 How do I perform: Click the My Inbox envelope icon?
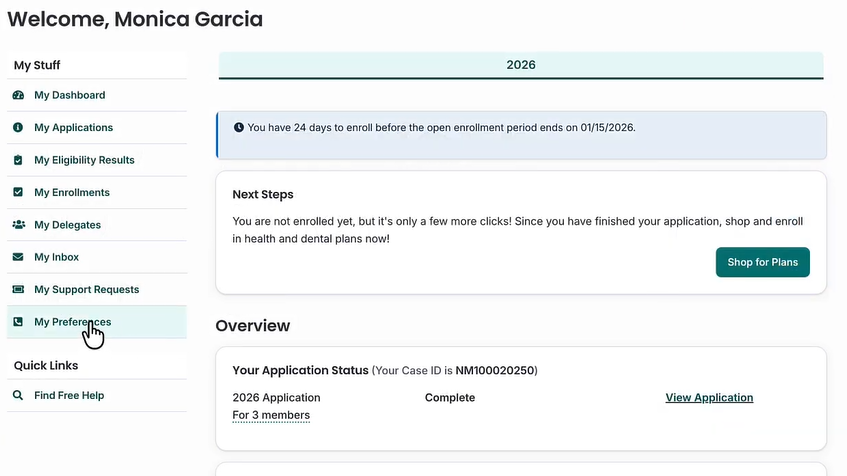click(18, 257)
